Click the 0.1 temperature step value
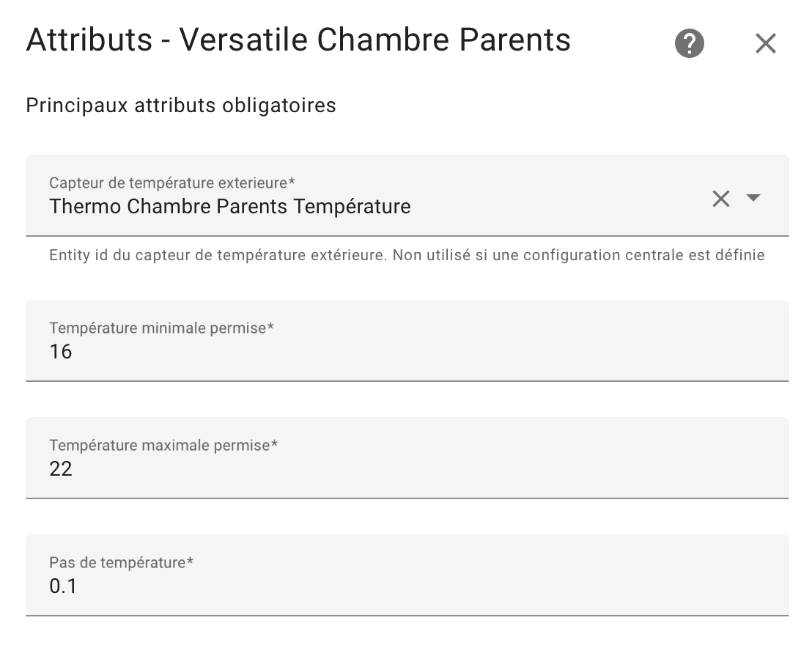 point(63,586)
